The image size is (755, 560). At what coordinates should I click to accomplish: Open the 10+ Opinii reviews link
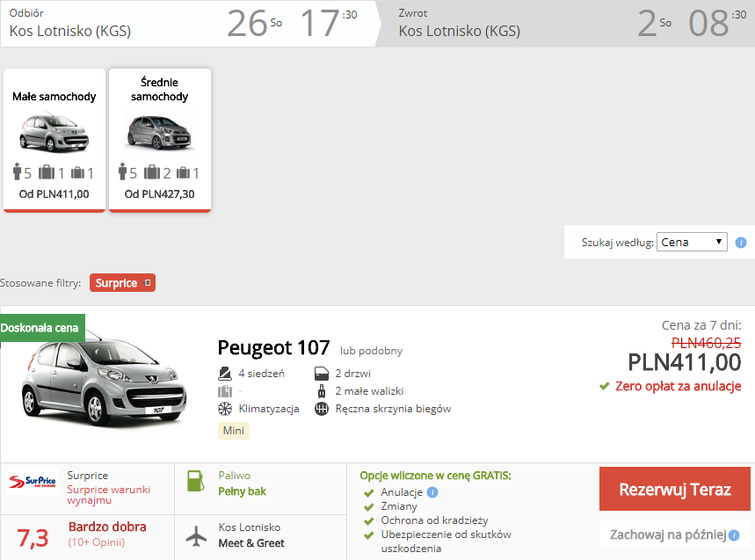(x=97, y=542)
